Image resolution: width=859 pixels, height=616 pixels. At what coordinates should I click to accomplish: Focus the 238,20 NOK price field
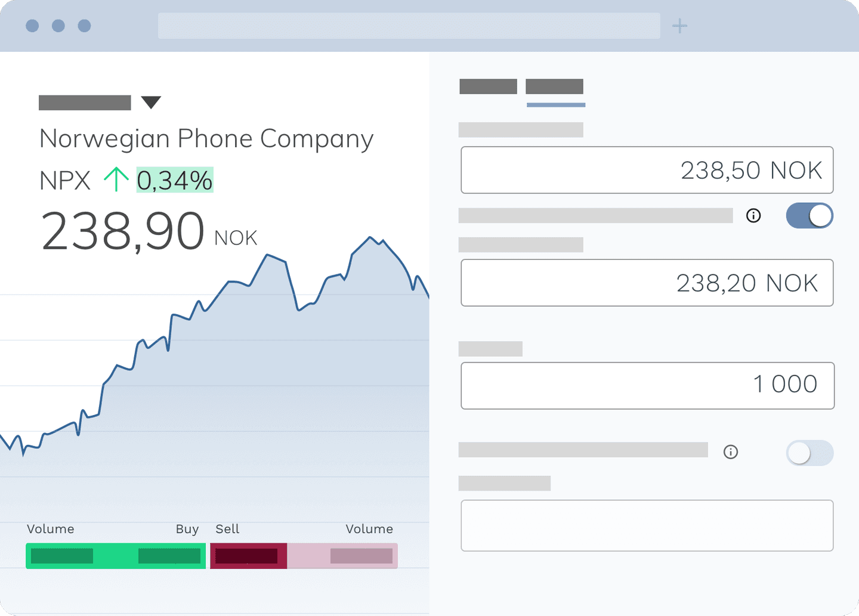point(647,283)
